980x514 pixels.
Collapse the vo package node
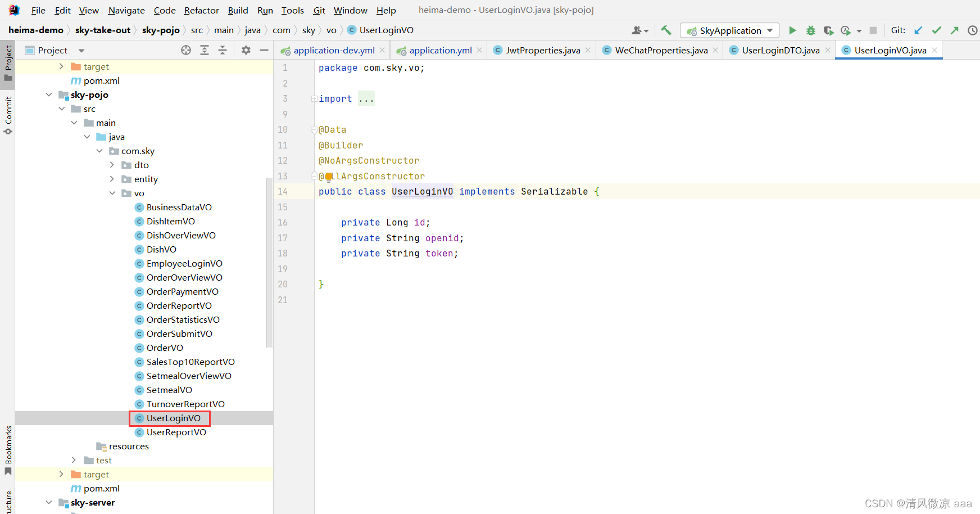[112, 193]
